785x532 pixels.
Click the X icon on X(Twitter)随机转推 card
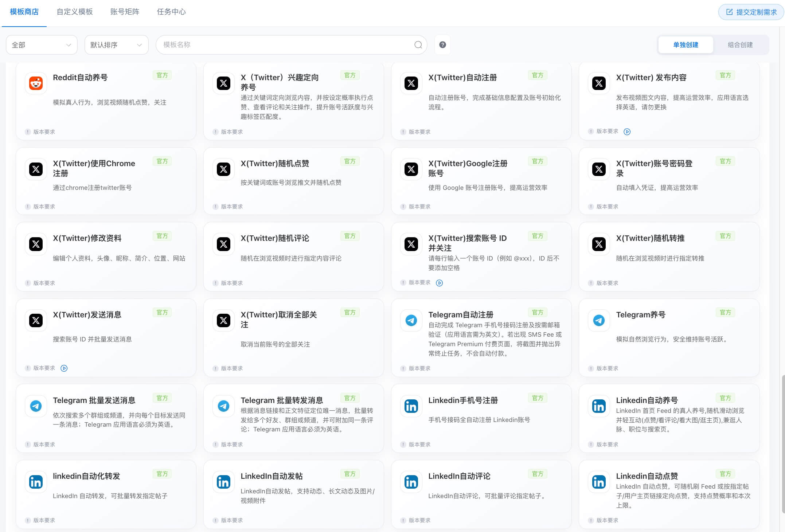599,244
